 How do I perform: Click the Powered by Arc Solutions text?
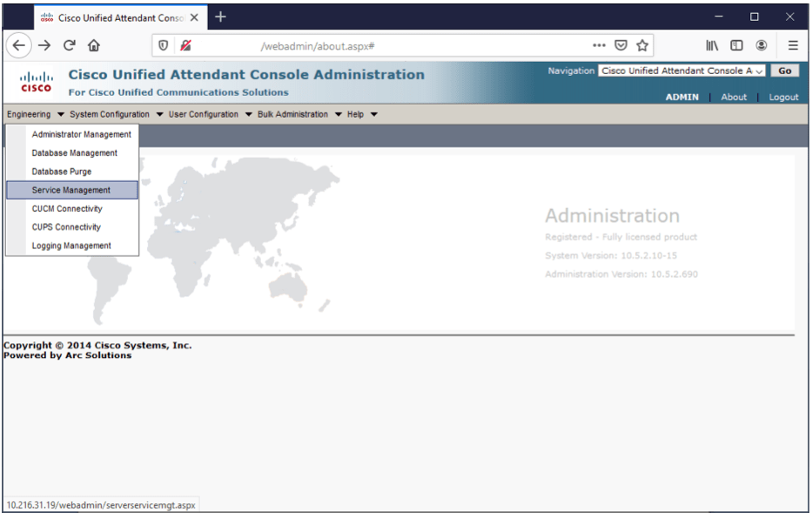68,355
